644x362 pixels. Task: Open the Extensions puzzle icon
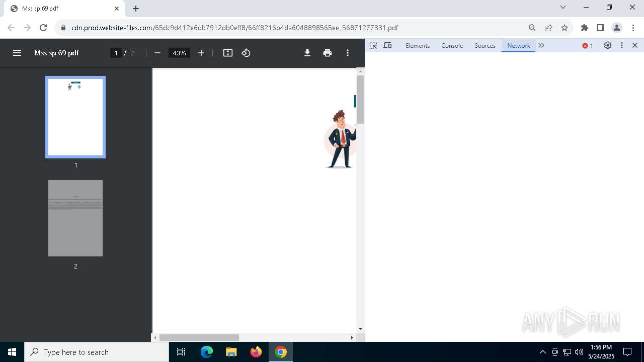click(x=585, y=28)
